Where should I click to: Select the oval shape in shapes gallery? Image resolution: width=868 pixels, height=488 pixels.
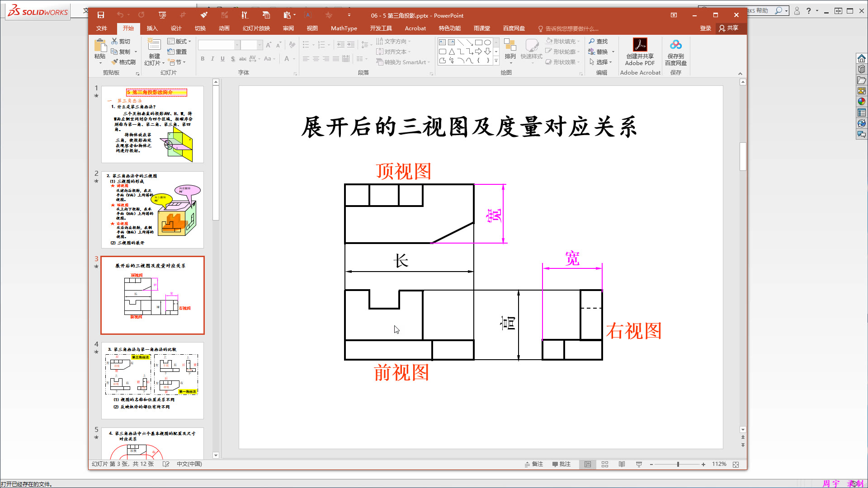coord(487,42)
